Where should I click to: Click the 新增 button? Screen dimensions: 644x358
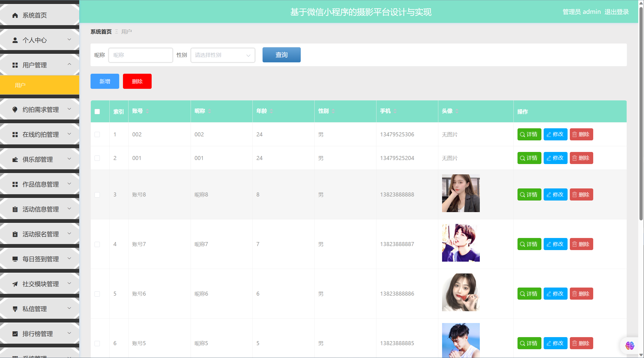pyautogui.click(x=105, y=81)
